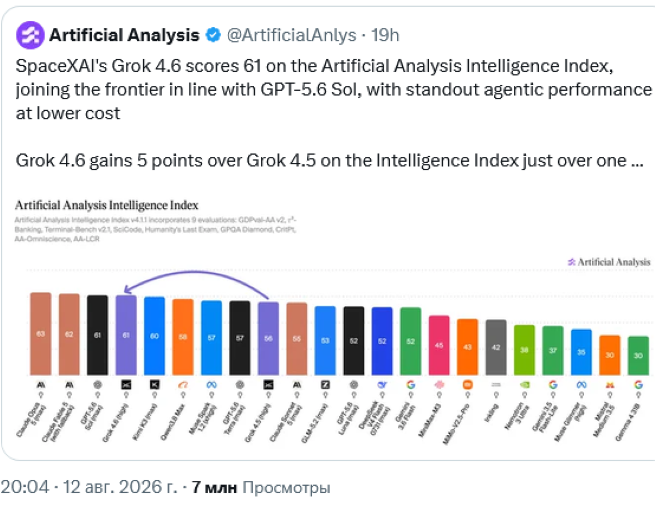Click the purple Grok 4.6 bar scoring 61
Viewport: 655px width, 505px height.
coord(126,335)
